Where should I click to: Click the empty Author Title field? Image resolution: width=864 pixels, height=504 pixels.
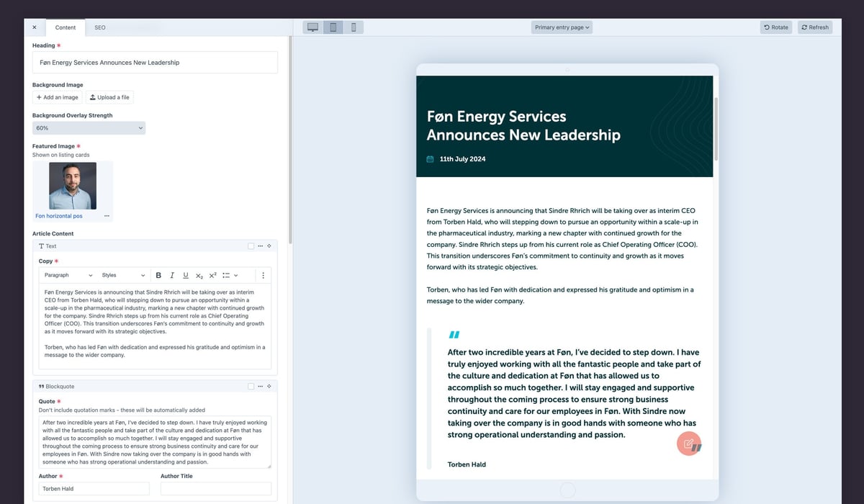pyautogui.click(x=216, y=489)
